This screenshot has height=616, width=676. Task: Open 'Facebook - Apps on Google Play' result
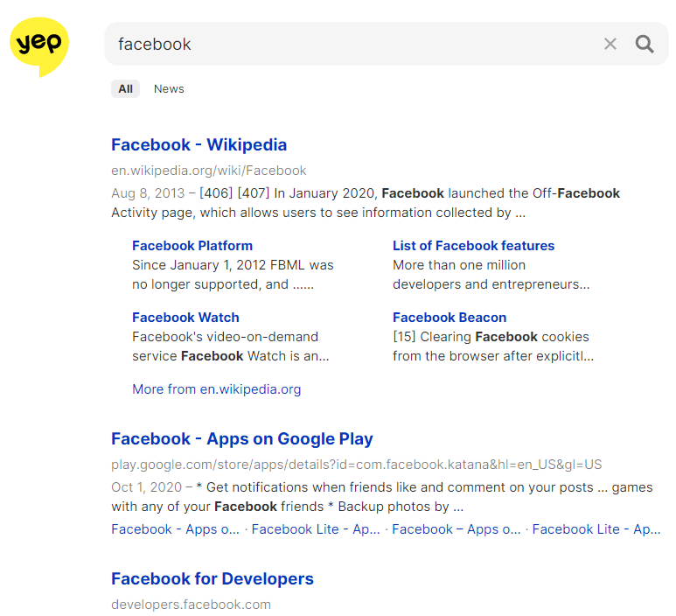pos(242,438)
